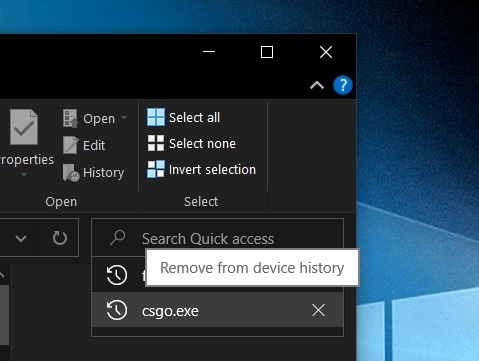This screenshot has height=361, width=479.
Task: Expand the address bar history dropdown
Action: click(21, 238)
